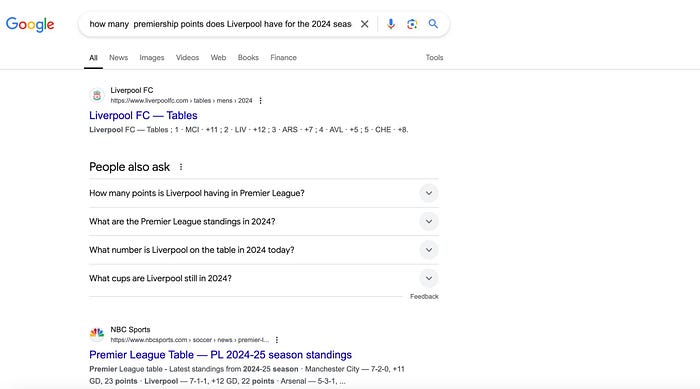Viewport: 700px width, 389px height.
Task: Open Google Lens image search icon
Action: [412, 24]
